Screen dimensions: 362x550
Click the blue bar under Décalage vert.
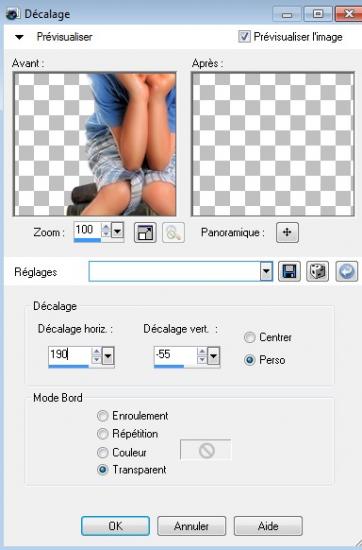click(169, 366)
